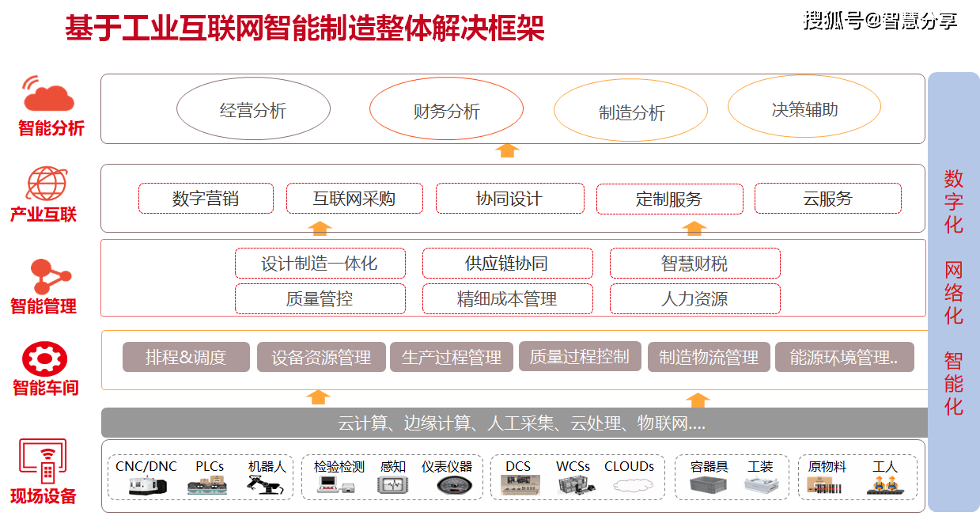Toggle the 智慧财税 dashed box

tap(694, 263)
